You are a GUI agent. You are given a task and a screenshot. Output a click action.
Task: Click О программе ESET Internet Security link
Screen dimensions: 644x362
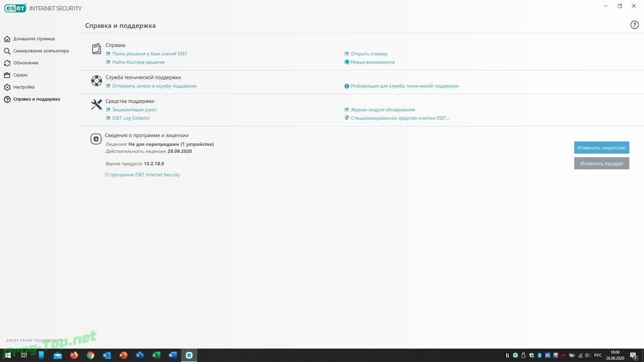point(142,175)
